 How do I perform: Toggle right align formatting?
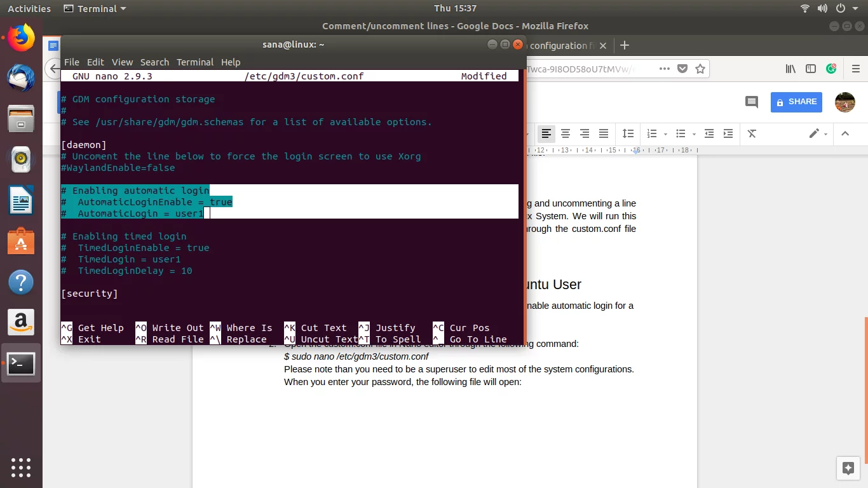click(585, 133)
